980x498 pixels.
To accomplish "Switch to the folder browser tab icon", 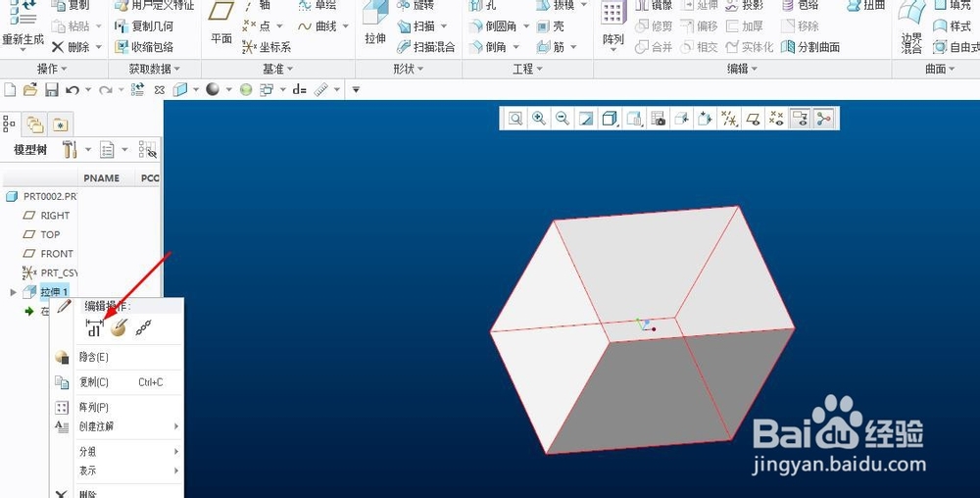I will (35, 124).
